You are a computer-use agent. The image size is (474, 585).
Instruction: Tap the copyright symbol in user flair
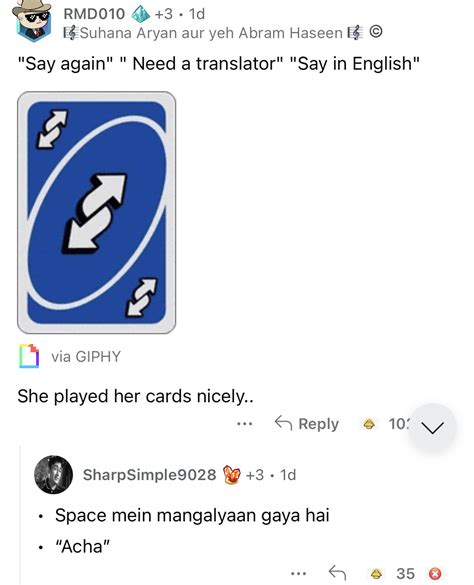click(376, 32)
